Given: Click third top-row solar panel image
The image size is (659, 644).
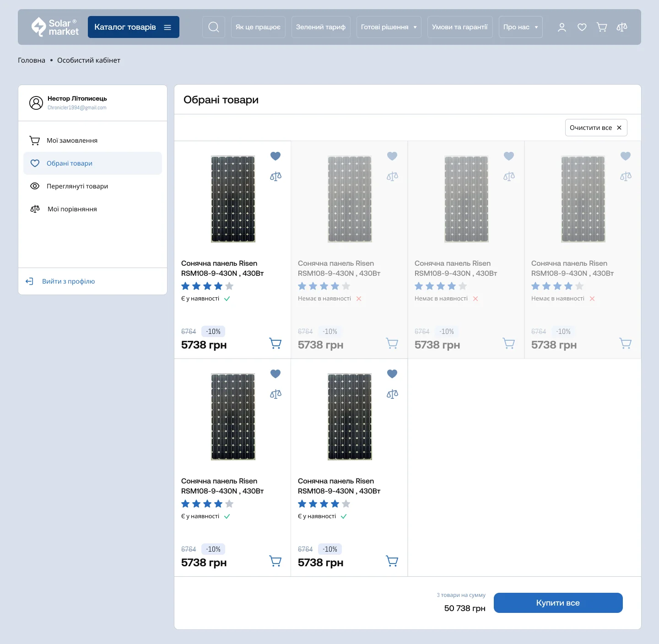Looking at the screenshot, I should (x=466, y=199).
